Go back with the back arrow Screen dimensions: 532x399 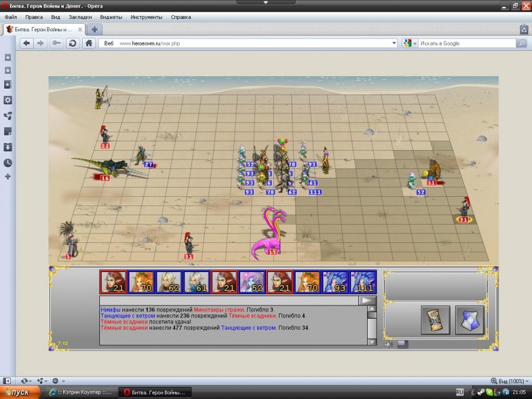(x=27, y=43)
